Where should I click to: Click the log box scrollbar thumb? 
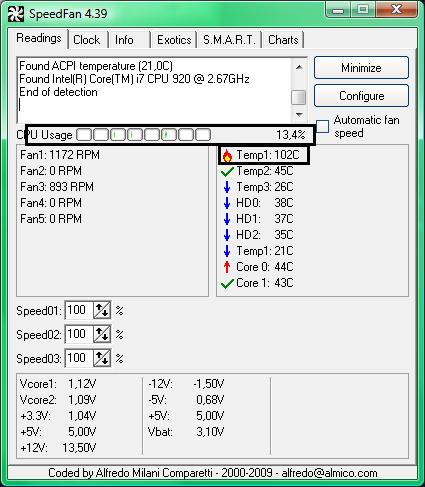tap(298, 97)
